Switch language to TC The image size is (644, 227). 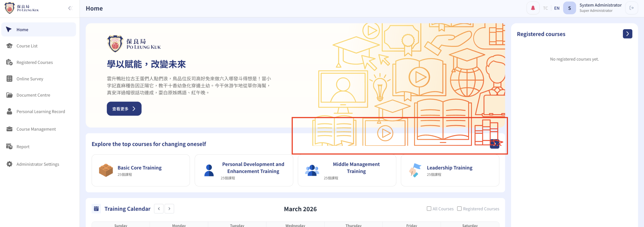tap(545, 8)
